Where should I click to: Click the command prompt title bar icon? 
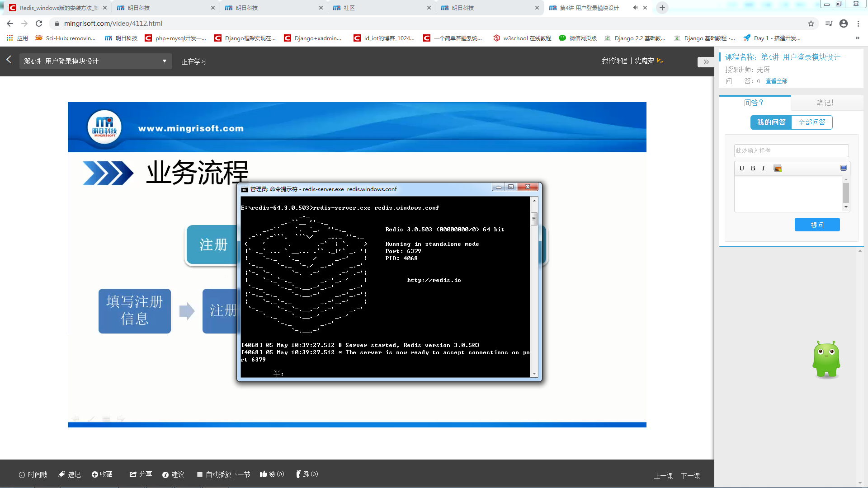click(x=245, y=189)
